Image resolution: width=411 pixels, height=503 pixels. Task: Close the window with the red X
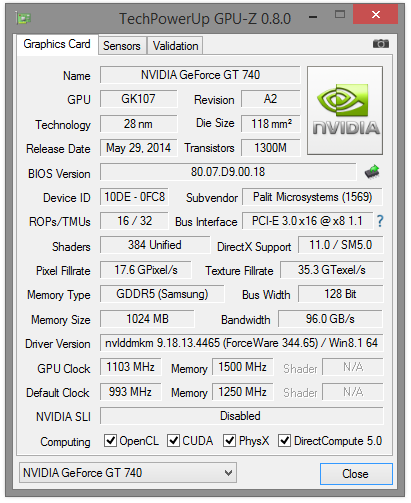(376, 15)
